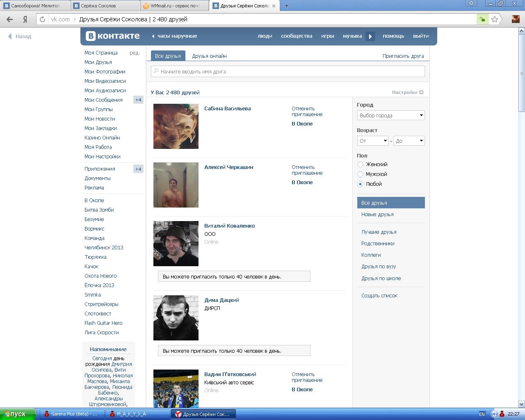
Task: Click часы наручные search text in header
Action: 177,36
